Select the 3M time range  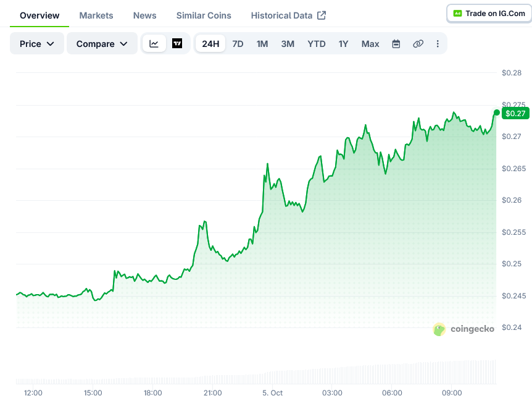coord(288,44)
